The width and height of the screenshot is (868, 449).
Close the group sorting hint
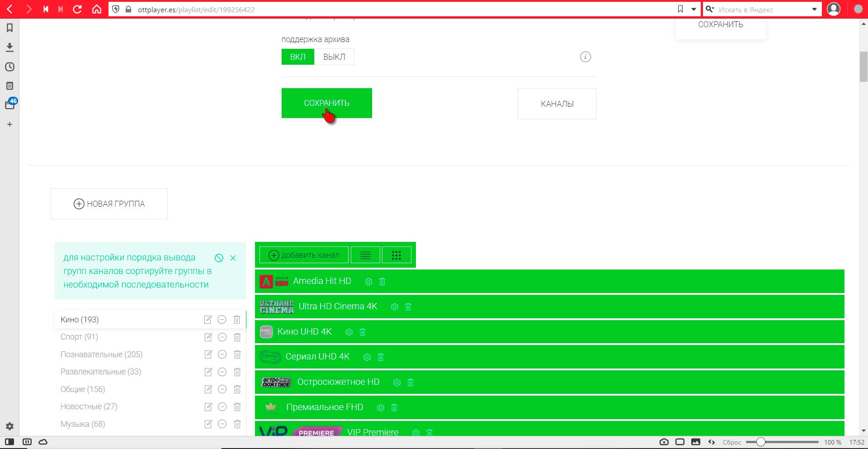(x=233, y=258)
